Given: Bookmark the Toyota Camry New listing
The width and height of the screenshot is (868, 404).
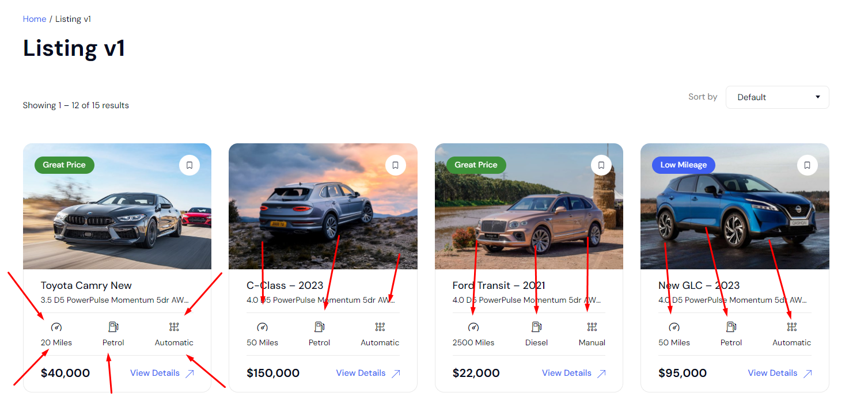Looking at the screenshot, I should click(x=189, y=165).
